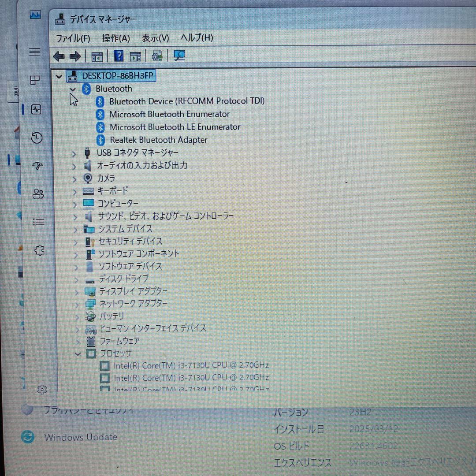Click the hamburger menu in the left sidebar
Screen dimensions: 476x476
click(35, 52)
